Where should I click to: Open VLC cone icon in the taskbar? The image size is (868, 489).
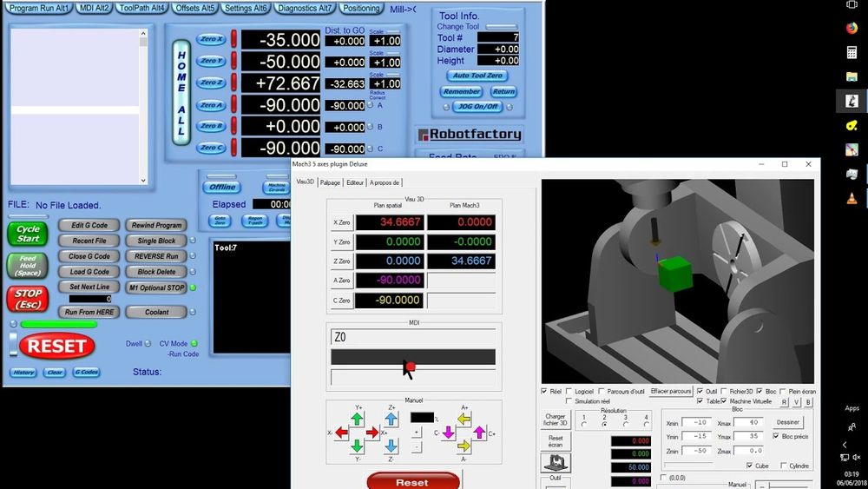852,198
